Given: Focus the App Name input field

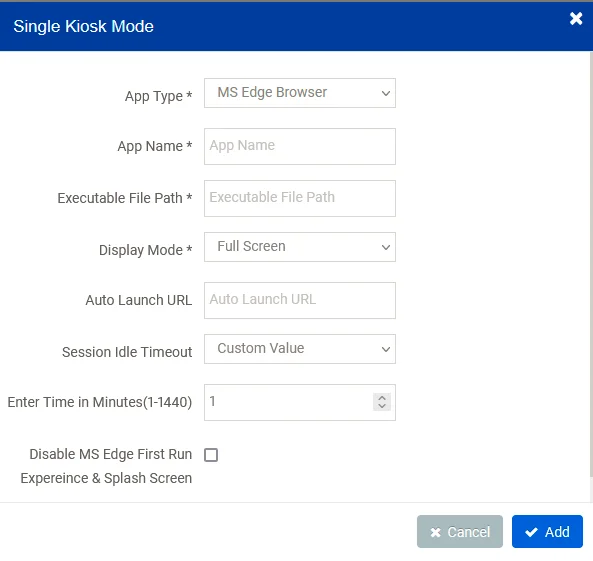Looking at the screenshot, I should [300, 146].
